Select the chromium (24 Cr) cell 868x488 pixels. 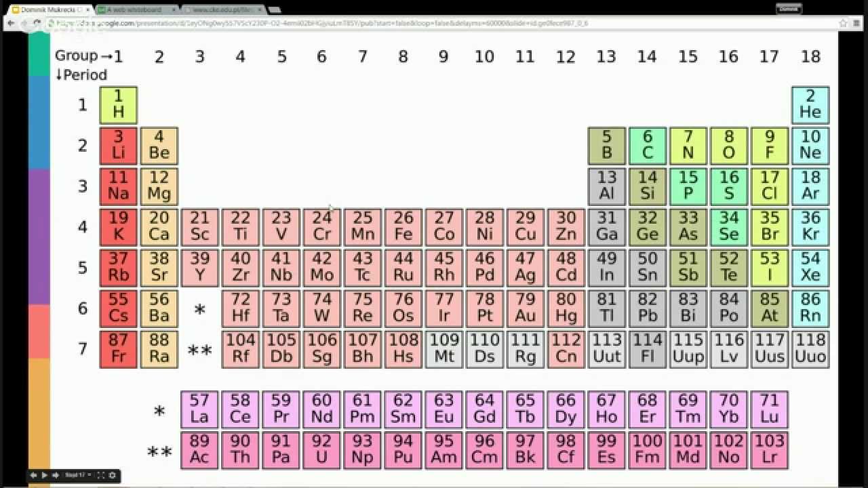point(322,227)
